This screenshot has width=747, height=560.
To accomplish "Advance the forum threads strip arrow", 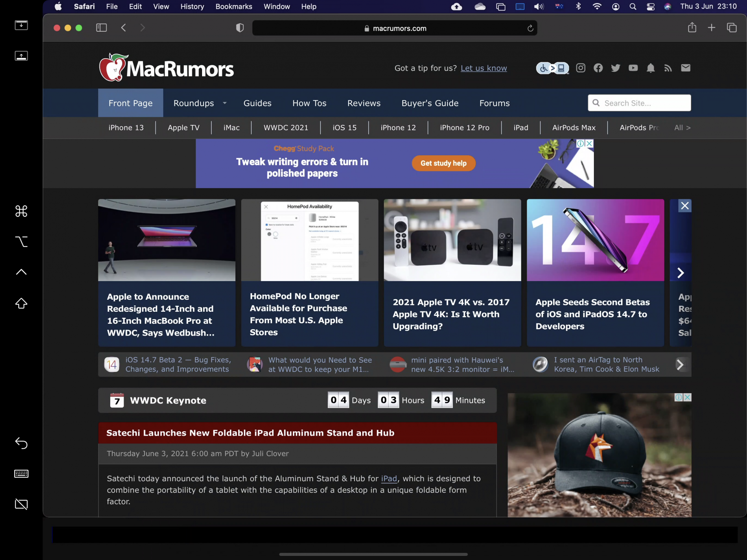I will point(680,364).
